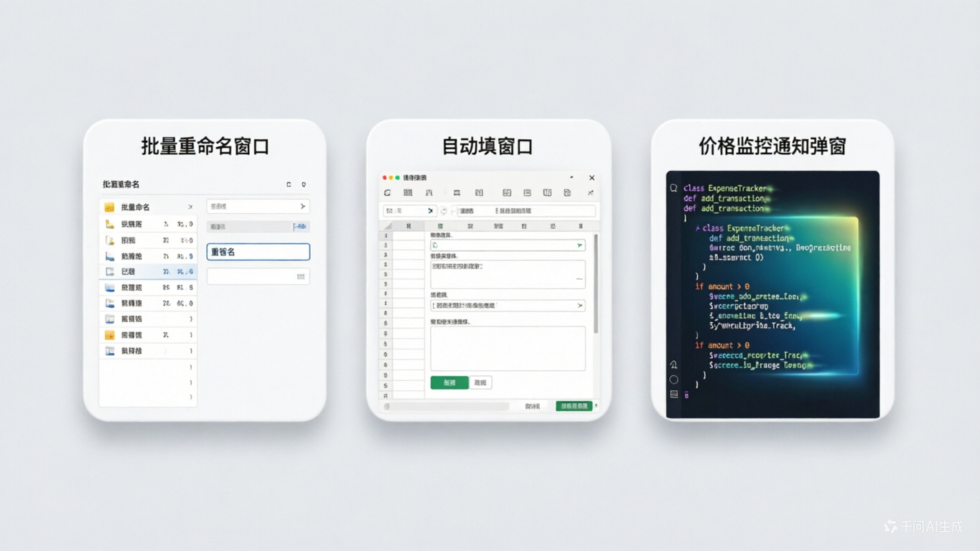The width and height of the screenshot is (980, 551).
Task: Click the search icon at the code editor's top-left
Action: coord(673,188)
